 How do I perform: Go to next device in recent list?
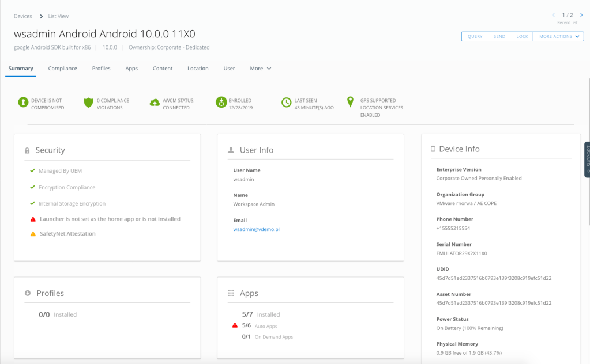click(x=581, y=15)
